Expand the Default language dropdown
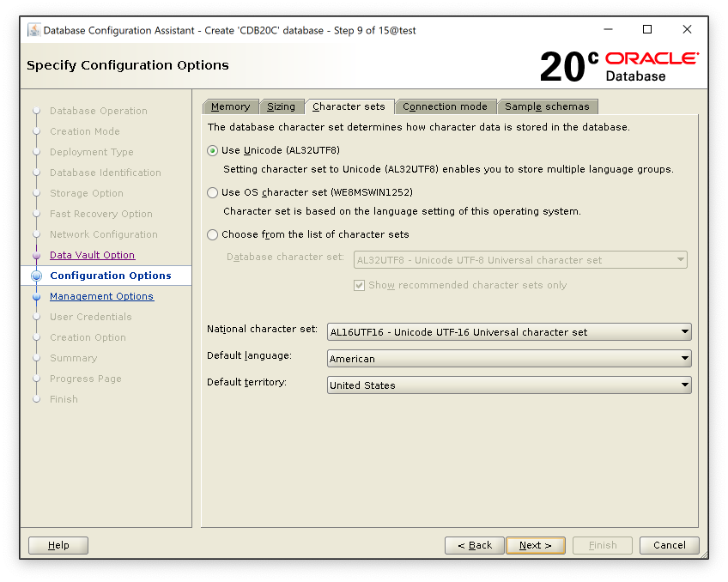728x582 pixels. coord(509,359)
